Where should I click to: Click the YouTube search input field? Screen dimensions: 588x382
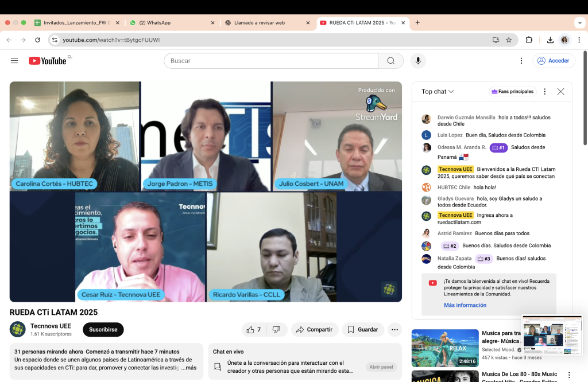[x=270, y=61]
